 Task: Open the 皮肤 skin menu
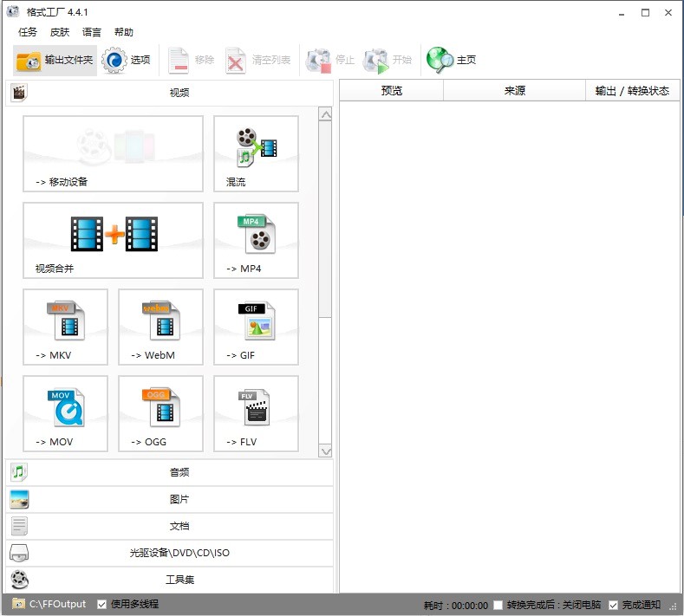pyautogui.click(x=60, y=32)
